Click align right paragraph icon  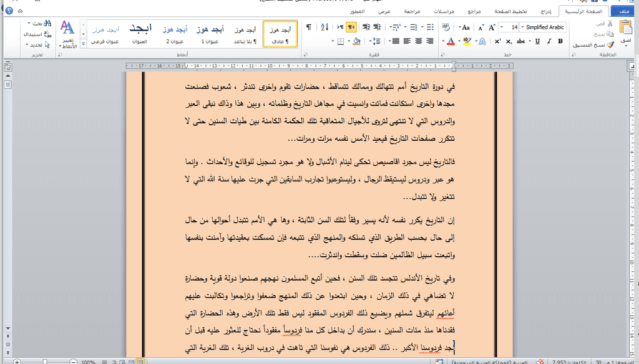click(430, 41)
